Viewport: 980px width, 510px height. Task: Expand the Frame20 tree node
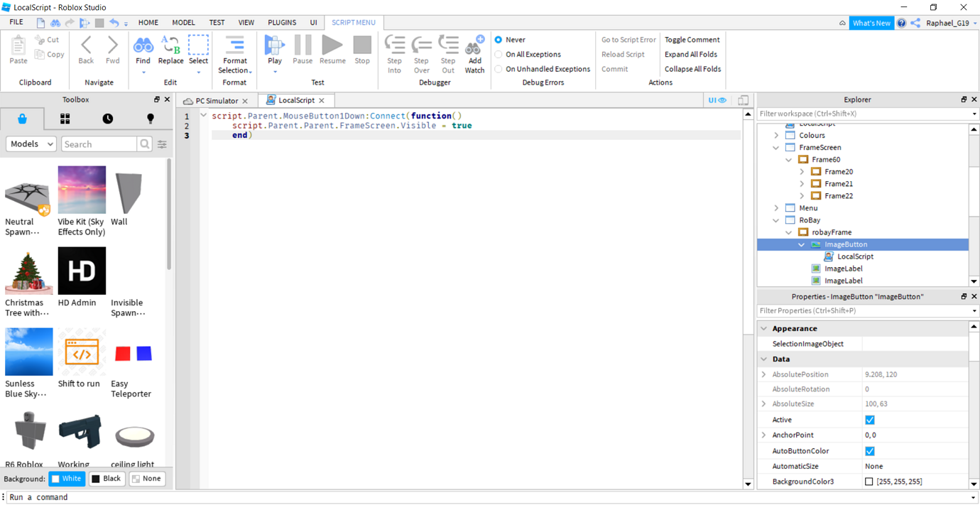coord(802,172)
